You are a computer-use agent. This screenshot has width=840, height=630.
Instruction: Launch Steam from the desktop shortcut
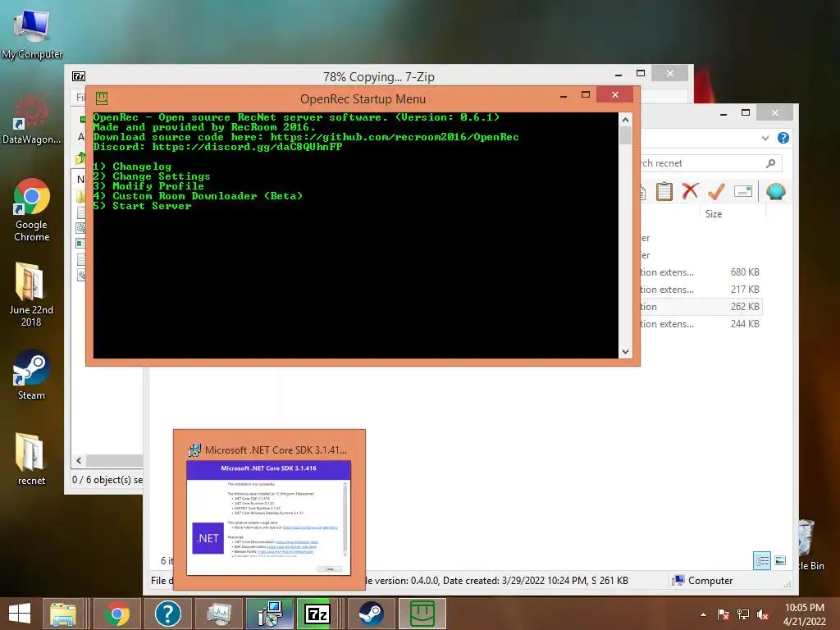pos(31,374)
